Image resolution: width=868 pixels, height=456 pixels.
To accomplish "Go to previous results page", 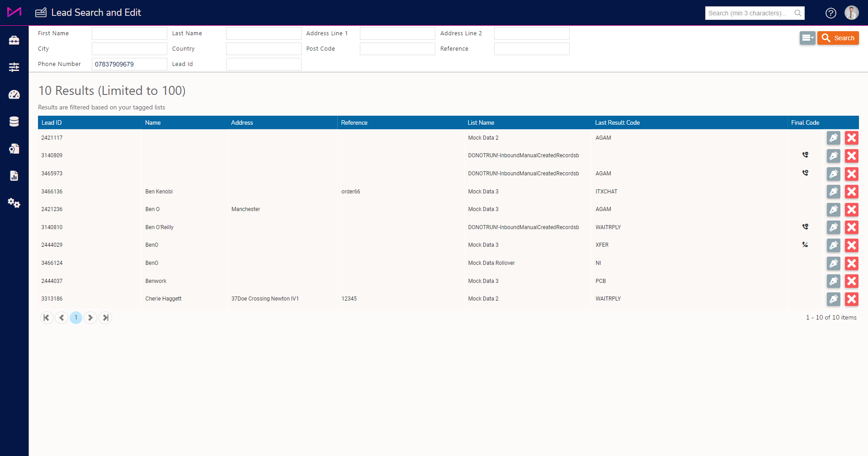I will [61, 318].
